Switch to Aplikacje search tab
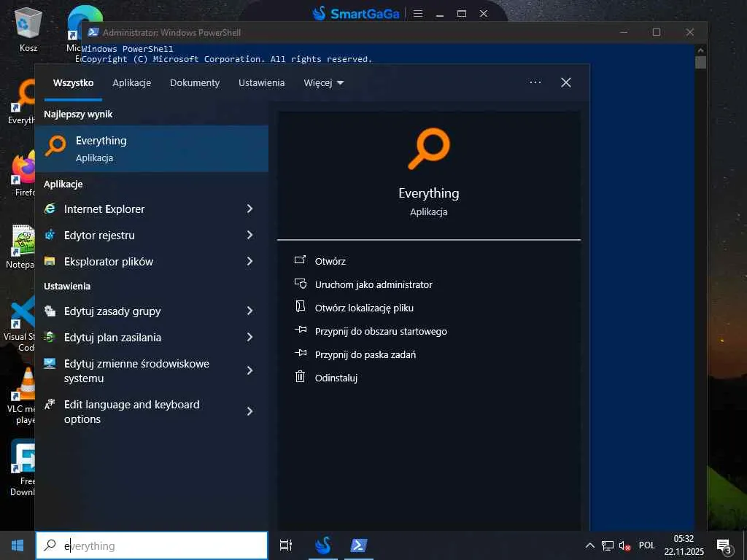The image size is (747, 560). click(x=131, y=83)
